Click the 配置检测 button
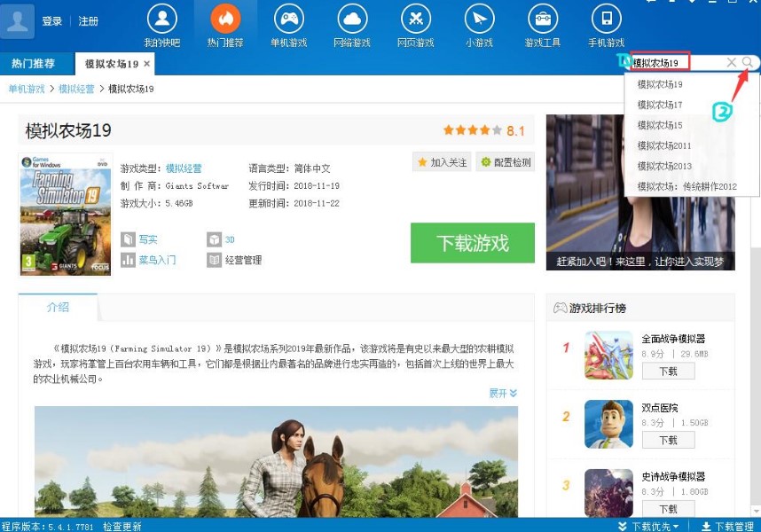Image resolution: width=761 pixels, height=532 pixels. click(506, 162)
